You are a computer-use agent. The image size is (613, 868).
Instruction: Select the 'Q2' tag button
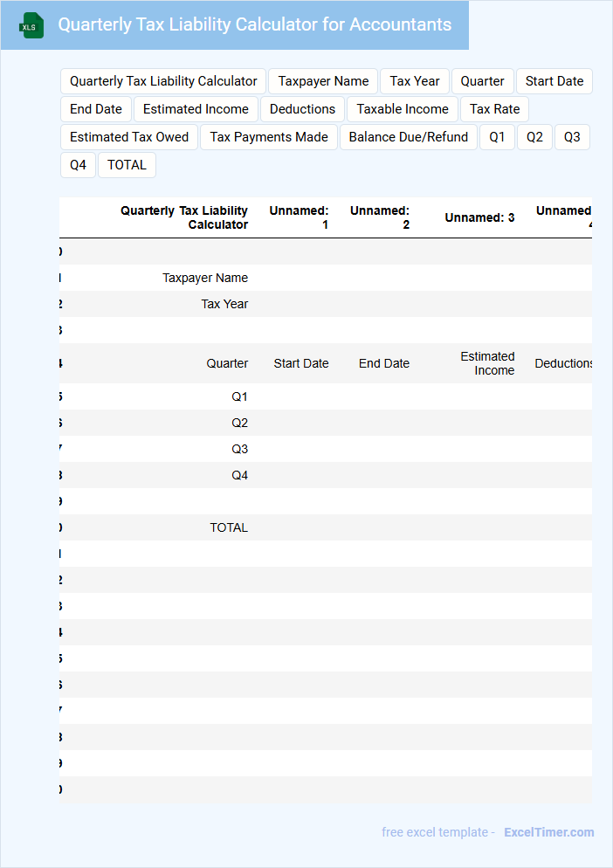(535, 137)
